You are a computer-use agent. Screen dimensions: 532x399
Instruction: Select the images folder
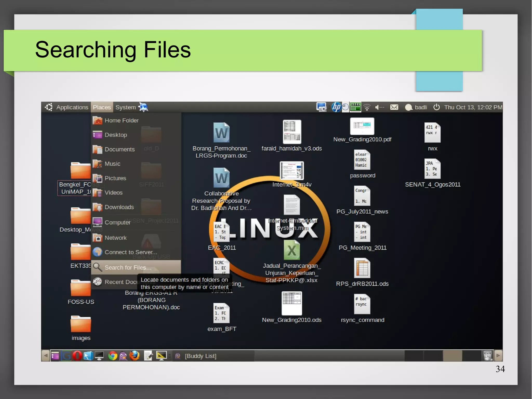pos(81,324)
